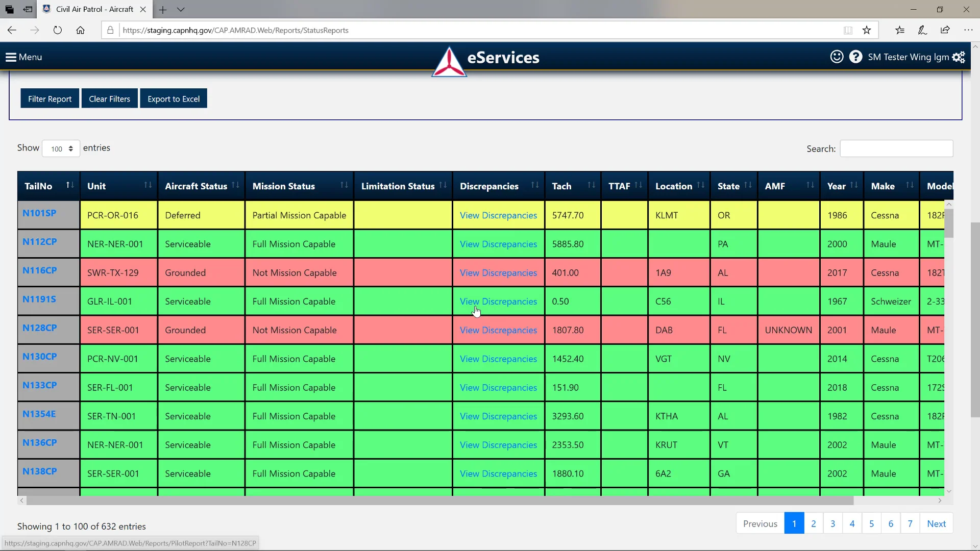Screen dimensions: 980x551
Task: Click the smiley feedback icon
Action: click(x=836, y=57)
